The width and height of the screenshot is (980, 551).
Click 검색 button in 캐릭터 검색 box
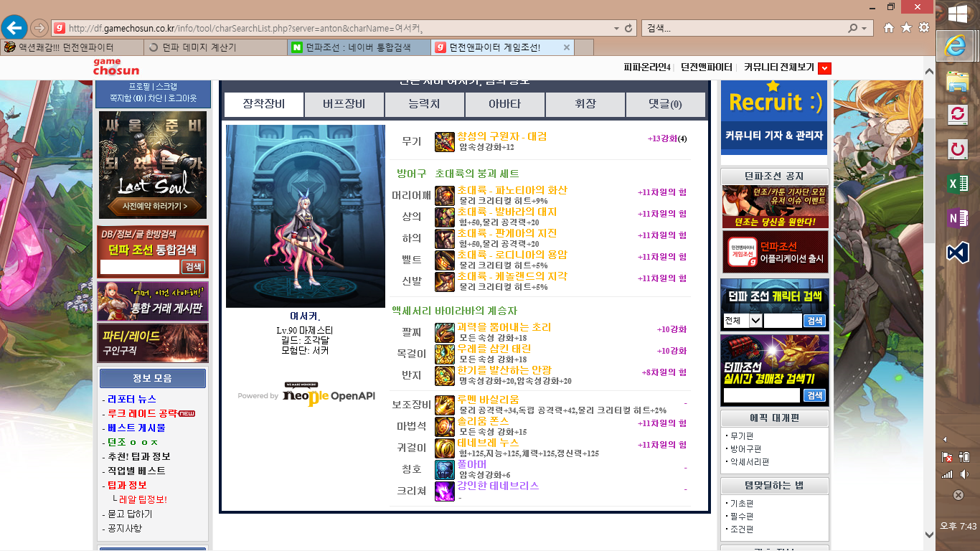click(x=814, y=321)
